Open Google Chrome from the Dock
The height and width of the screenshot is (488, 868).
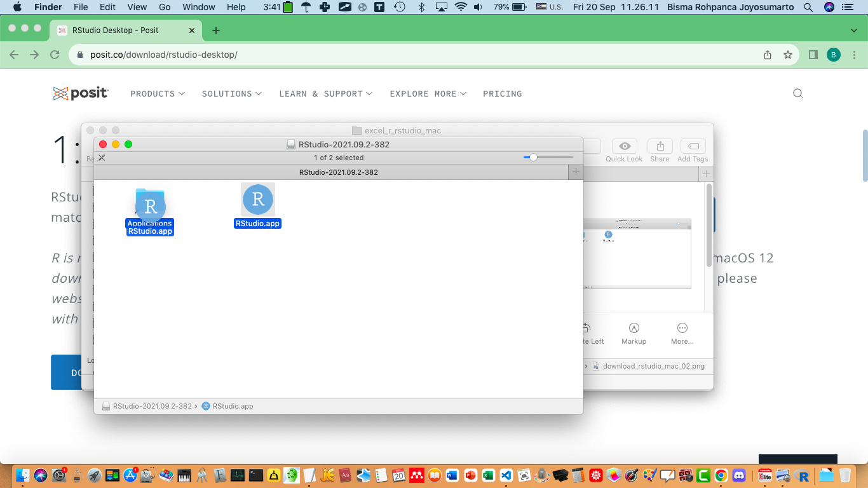[x=721, y=475]
